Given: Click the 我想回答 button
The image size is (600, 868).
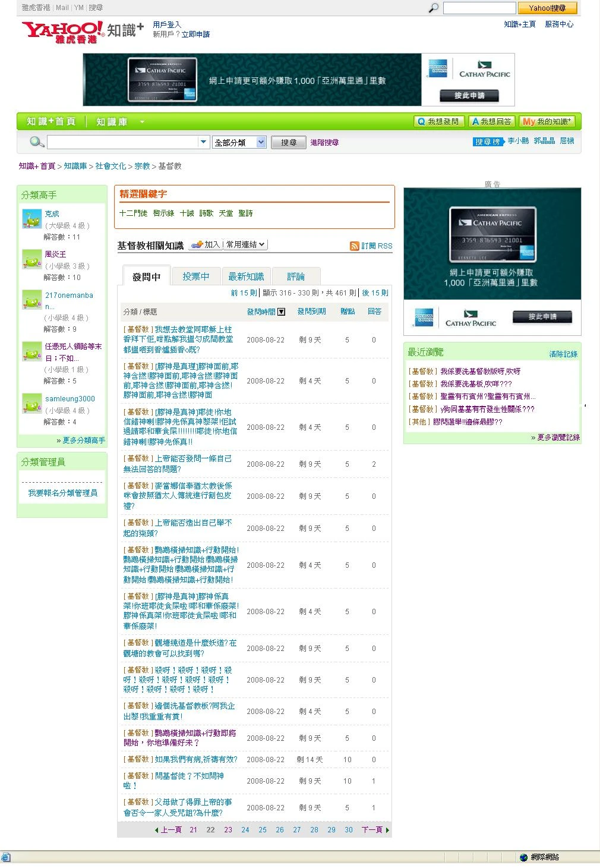Looking at the screenshot, I should coord(492,121).
